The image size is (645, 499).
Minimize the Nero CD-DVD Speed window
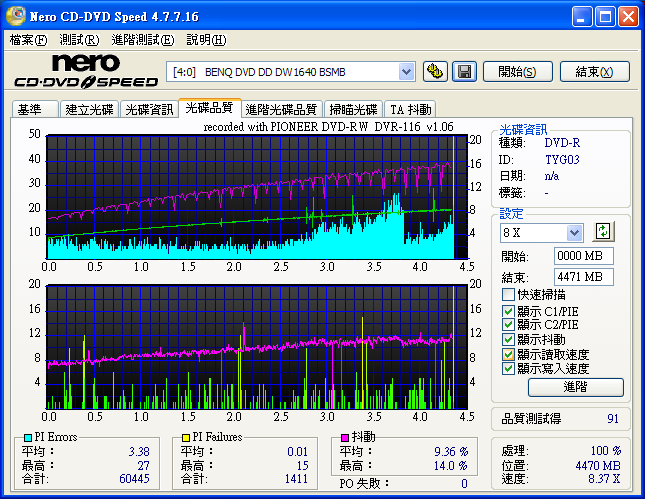(x=582, y=17)
